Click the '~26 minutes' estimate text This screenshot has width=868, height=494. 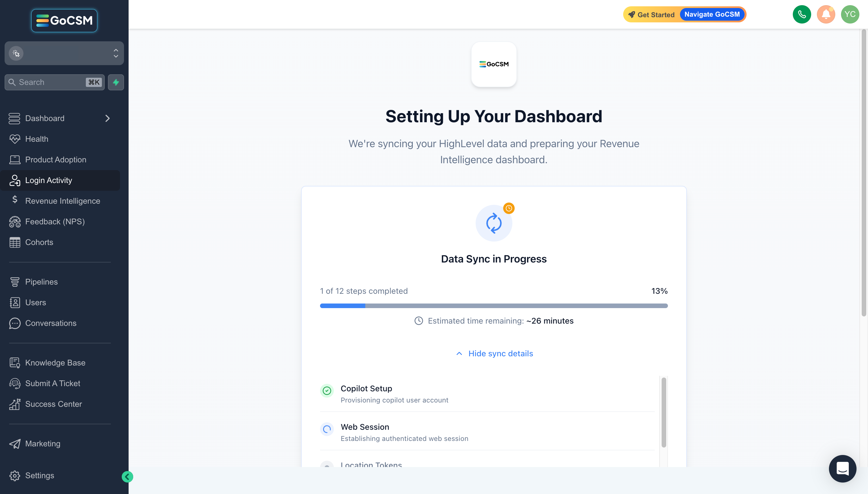[550, 321]
